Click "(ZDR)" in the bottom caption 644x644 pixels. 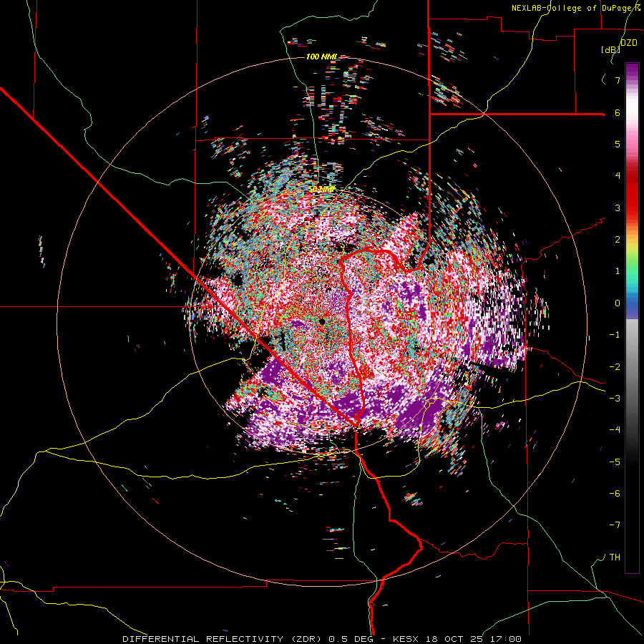(306, 639)
